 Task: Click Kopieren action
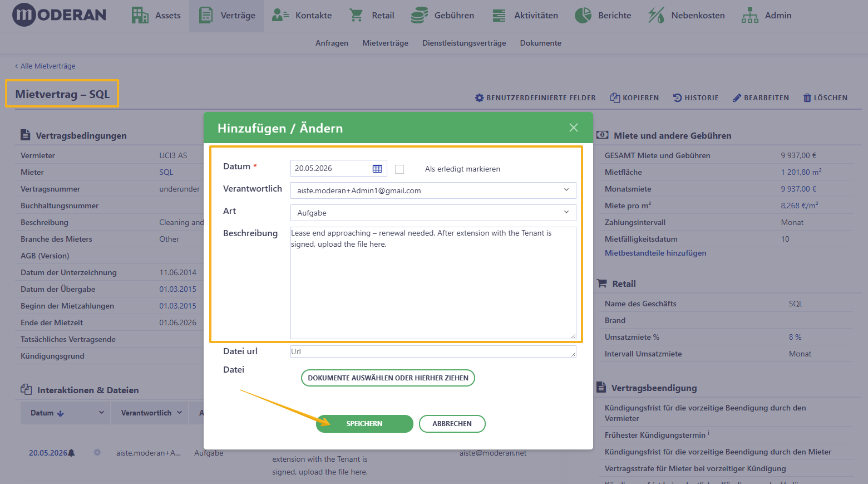(634, 97)
